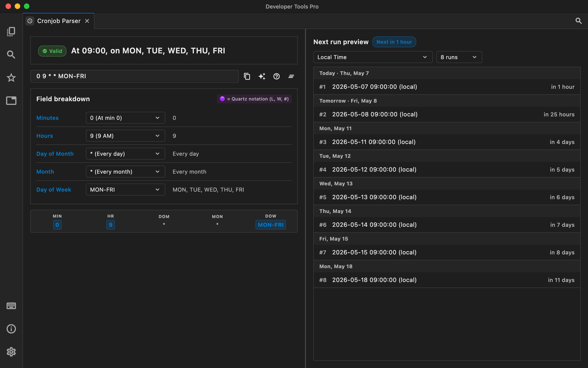The width and height of the screenshot is (588, 368).
Task: Select run #6 2026-05-14 09:00:00
Action: pos(447,225)
